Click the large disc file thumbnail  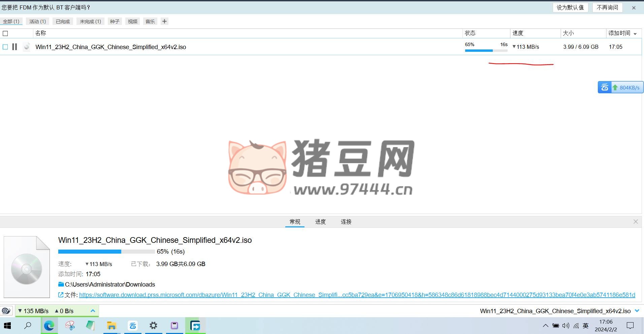[x=27, y=267]
